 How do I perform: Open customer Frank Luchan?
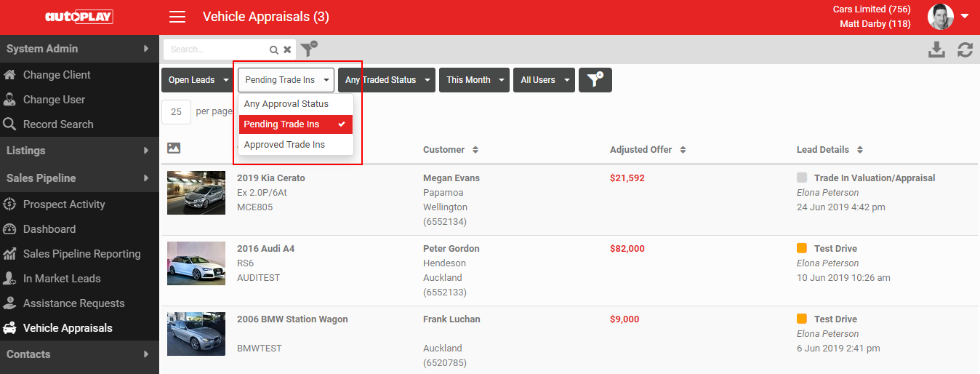point(451,319)
